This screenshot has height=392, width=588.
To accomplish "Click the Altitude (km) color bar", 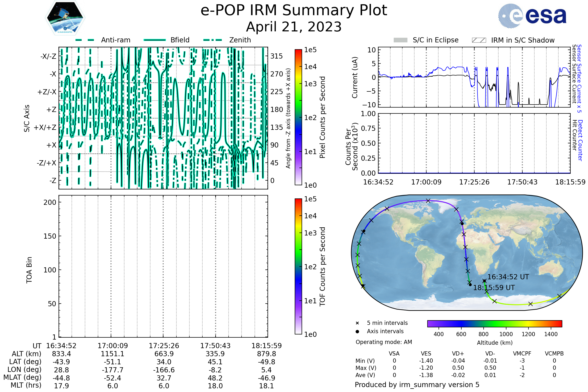I will pos(495,323).
